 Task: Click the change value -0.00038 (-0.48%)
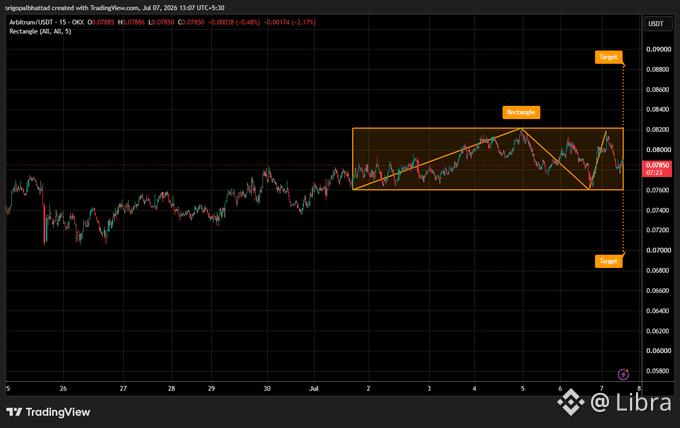pyautogui.click(x=234, y=22)
